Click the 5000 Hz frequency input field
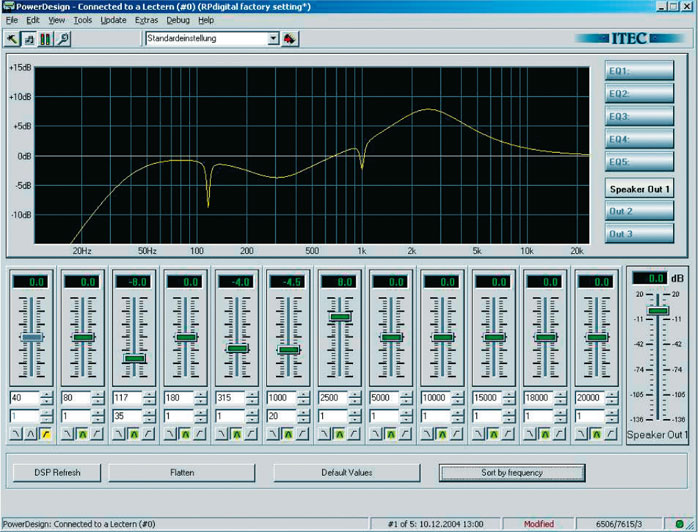This screenshot has height=532, width=700. click(383, 397)
